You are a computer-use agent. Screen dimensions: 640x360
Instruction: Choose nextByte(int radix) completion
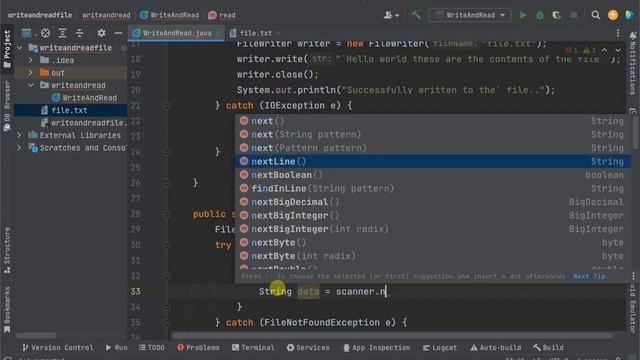[x=433, y=256]
